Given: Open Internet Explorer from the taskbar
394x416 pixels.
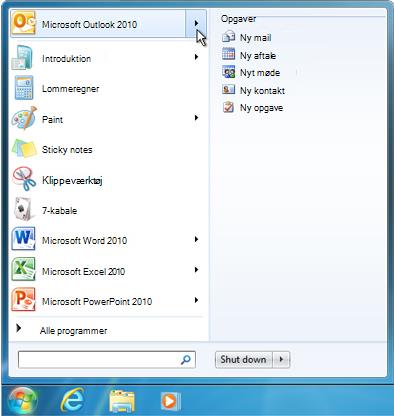Looking at the screenshot, I should 72,400.
